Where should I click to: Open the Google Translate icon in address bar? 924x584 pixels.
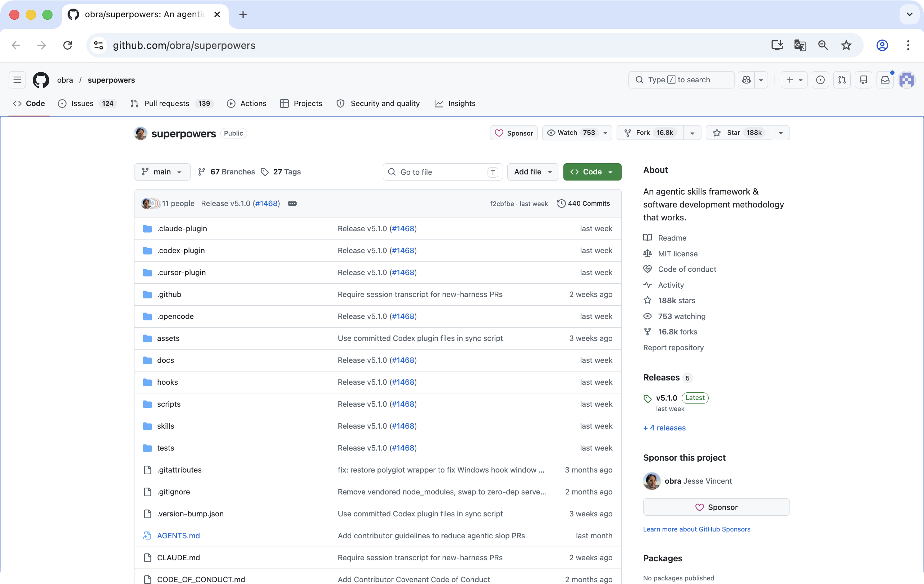(800, 45)
